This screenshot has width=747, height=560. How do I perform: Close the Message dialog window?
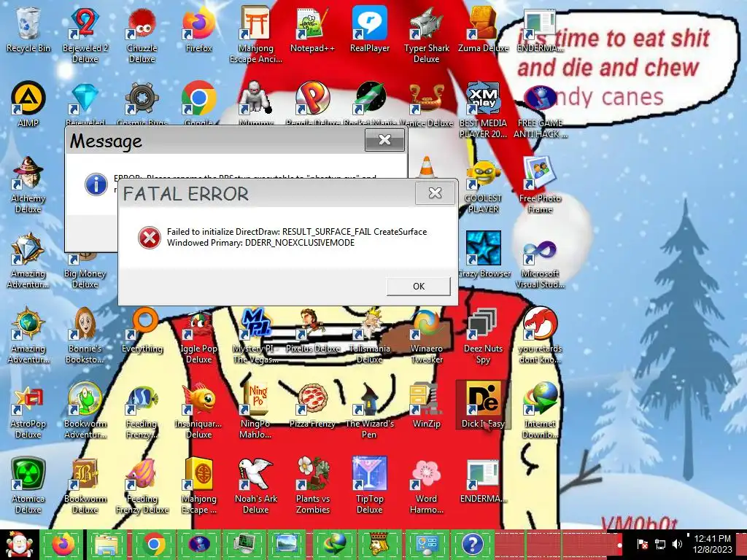(x=384, y=139)
